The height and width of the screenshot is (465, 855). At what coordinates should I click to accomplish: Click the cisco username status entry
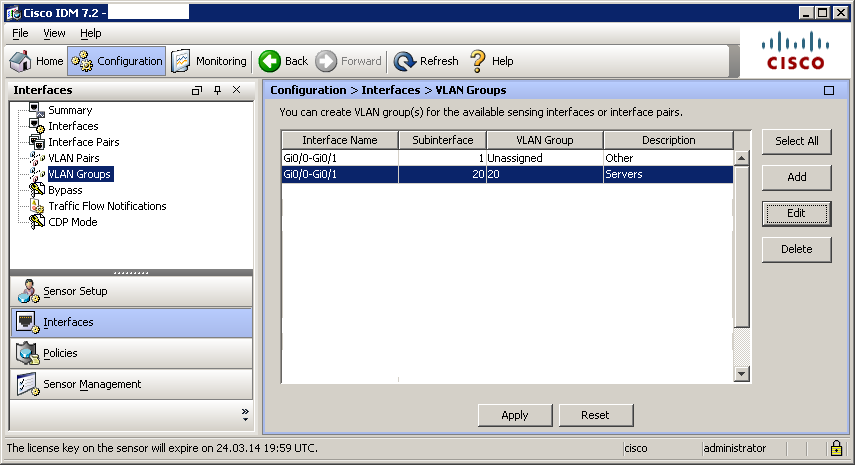pyautogui.click(x=636, y=448)
